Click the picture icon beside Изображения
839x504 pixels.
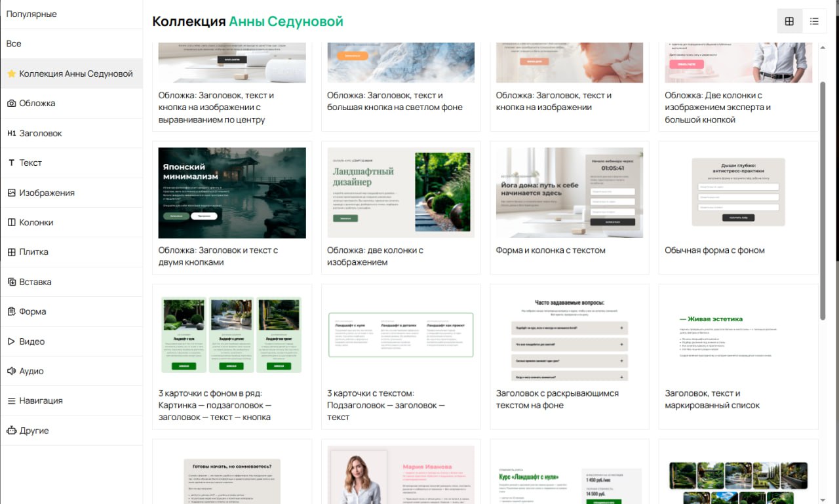pos(11,193)
